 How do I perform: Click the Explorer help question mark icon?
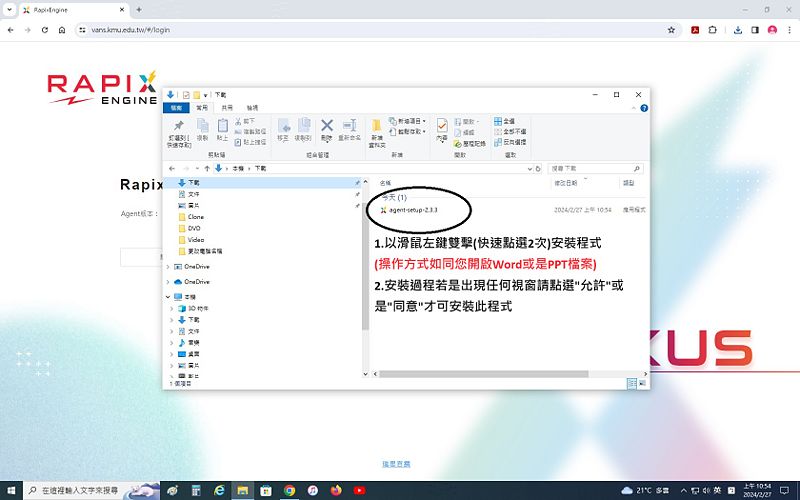click(x=644, y=108)
